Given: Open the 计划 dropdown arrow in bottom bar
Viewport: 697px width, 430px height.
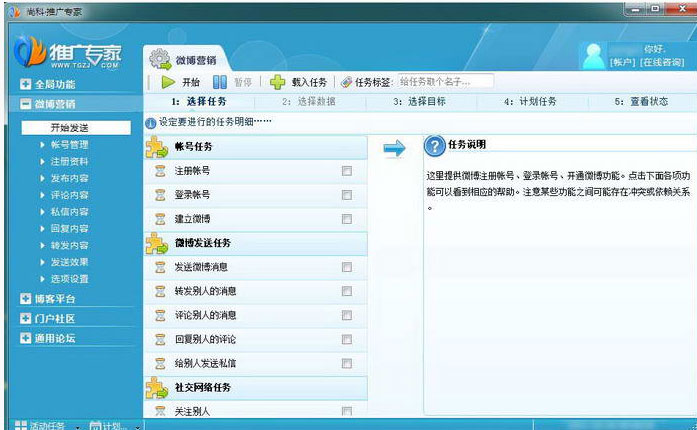Looking at the screenshot, I should tap(137, 427).
